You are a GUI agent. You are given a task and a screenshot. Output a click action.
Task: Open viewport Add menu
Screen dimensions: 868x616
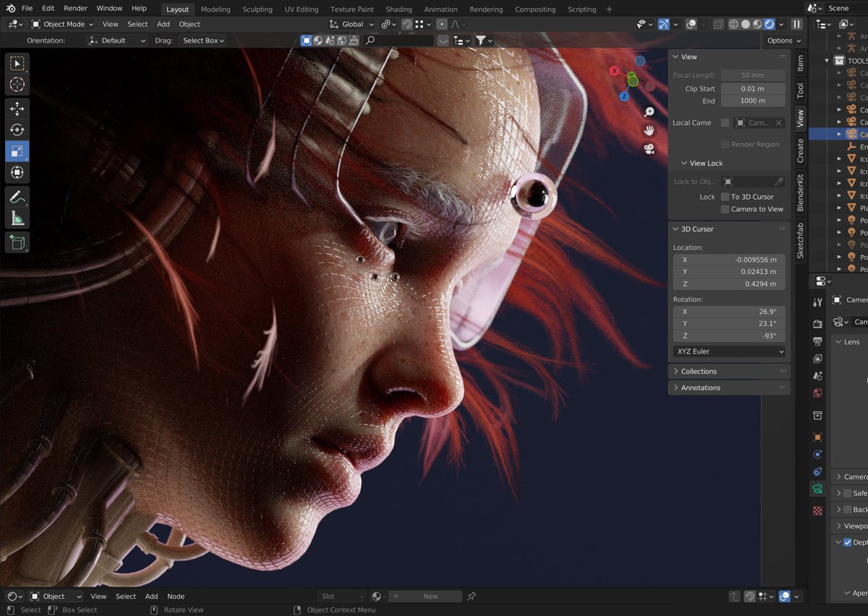[x=163, y=24]
